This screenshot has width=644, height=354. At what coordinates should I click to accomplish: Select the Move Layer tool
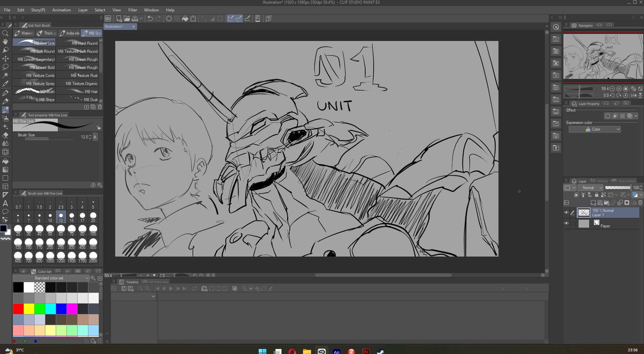(5, 58)
